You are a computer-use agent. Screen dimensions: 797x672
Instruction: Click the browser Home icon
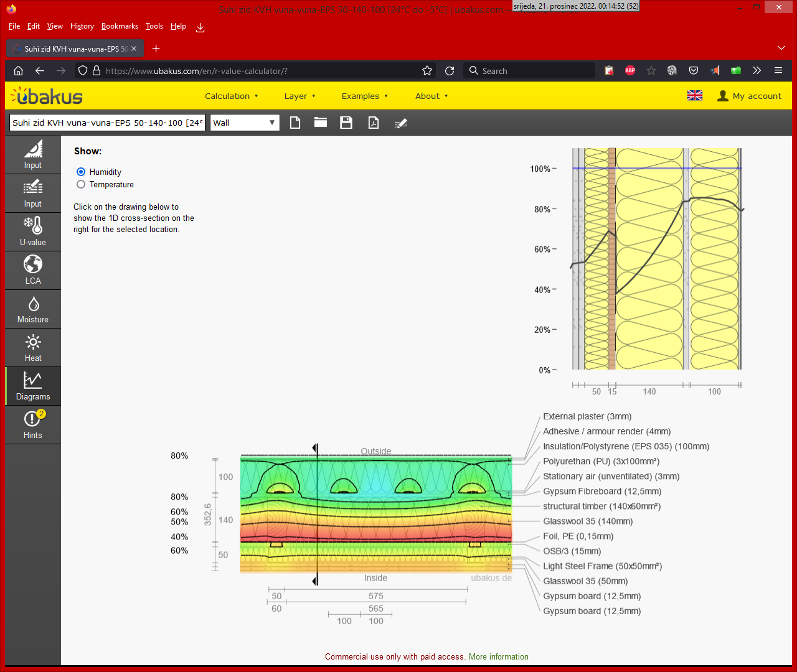[x=19, y=71]
